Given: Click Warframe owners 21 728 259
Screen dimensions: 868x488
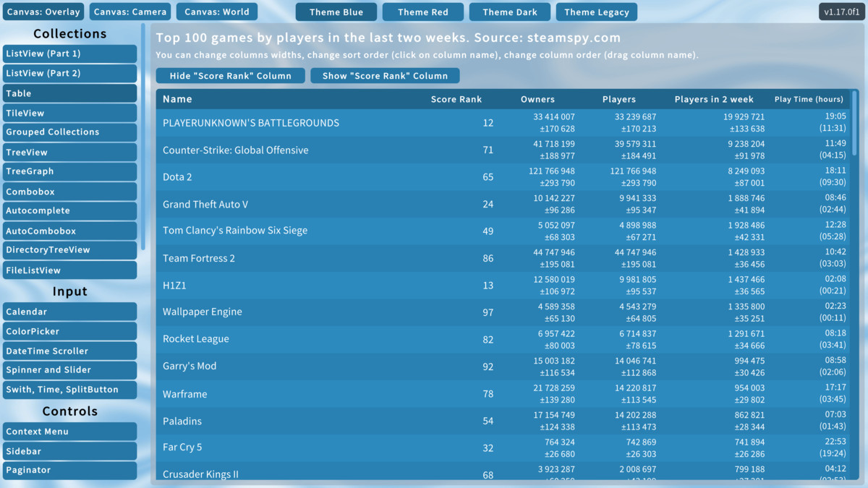Looking at the screenshot, I should click(554, 388).
